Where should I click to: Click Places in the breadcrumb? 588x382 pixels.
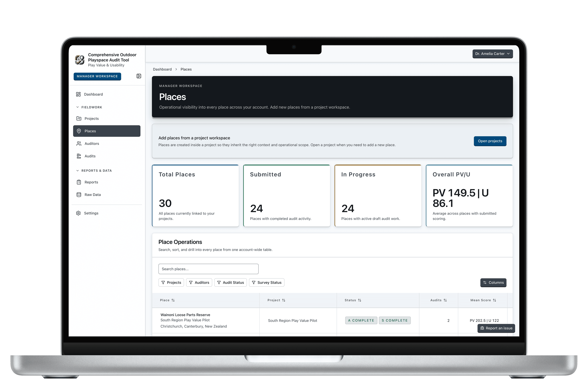click(x=186, y=69)
